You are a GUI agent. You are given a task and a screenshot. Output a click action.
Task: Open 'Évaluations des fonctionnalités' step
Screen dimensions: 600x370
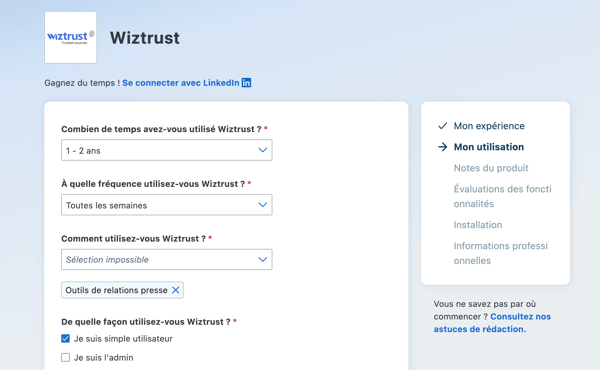[x=502, y=196]
